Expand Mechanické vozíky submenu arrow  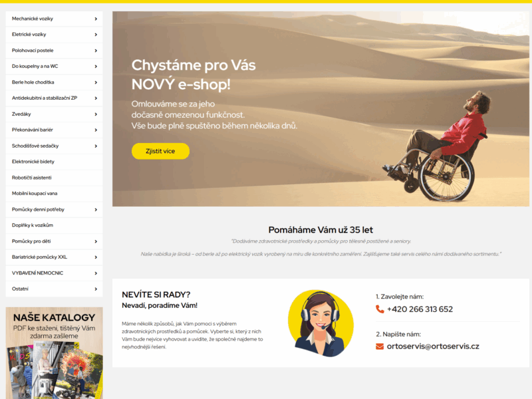click(x=96, y=19)
